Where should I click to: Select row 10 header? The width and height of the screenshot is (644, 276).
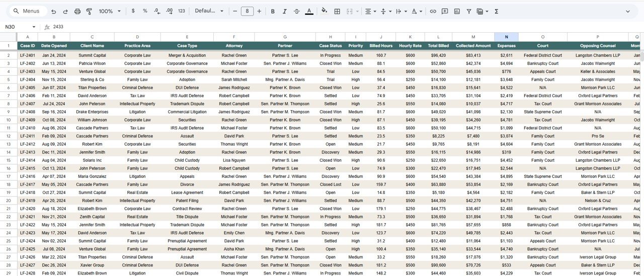tap(9, 120)
